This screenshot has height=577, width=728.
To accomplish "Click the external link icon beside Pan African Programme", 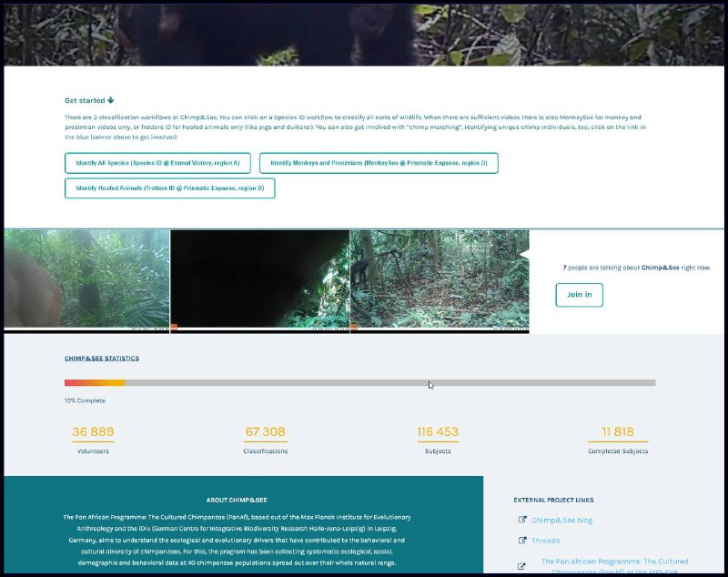I will tap(521, 566).
